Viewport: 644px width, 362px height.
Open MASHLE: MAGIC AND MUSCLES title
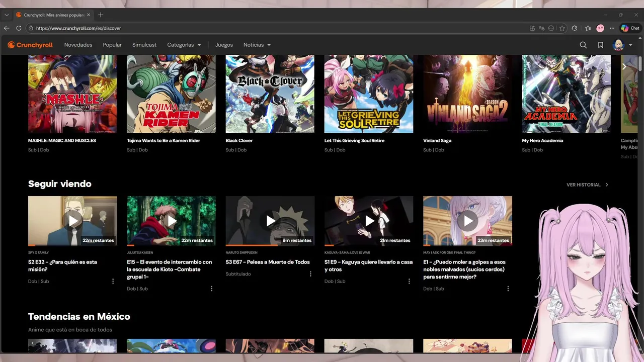tap(62, 140)
